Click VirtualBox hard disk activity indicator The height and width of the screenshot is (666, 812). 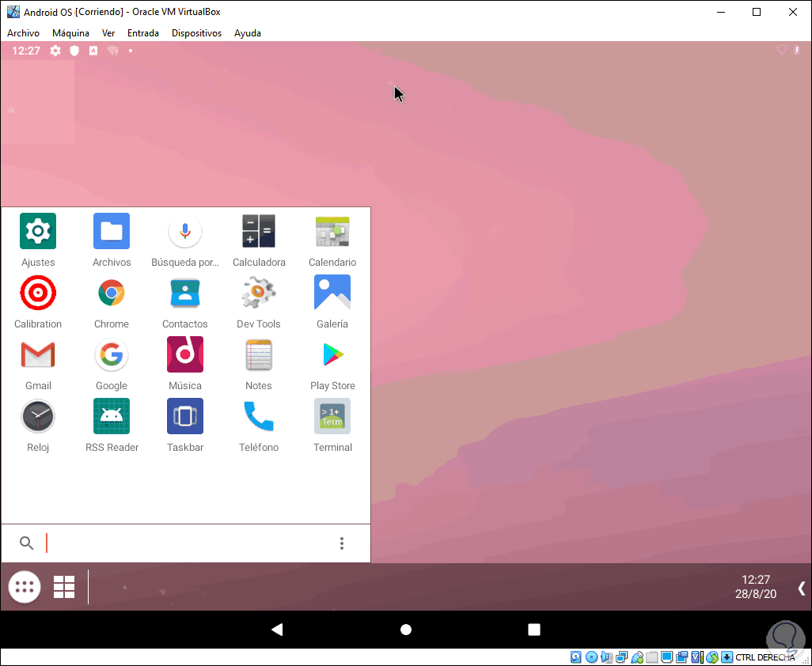(576, 657)
